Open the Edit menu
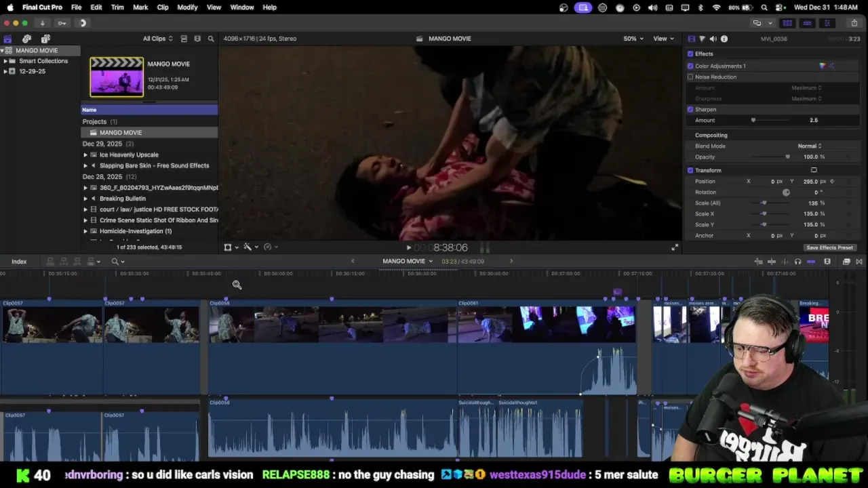 click(96, 7)
